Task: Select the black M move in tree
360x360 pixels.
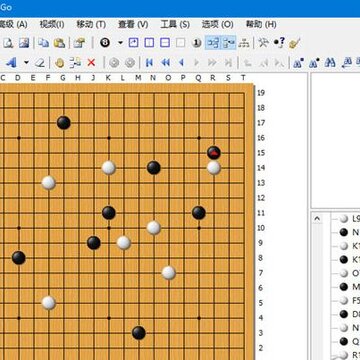Action: click(349, 287)
